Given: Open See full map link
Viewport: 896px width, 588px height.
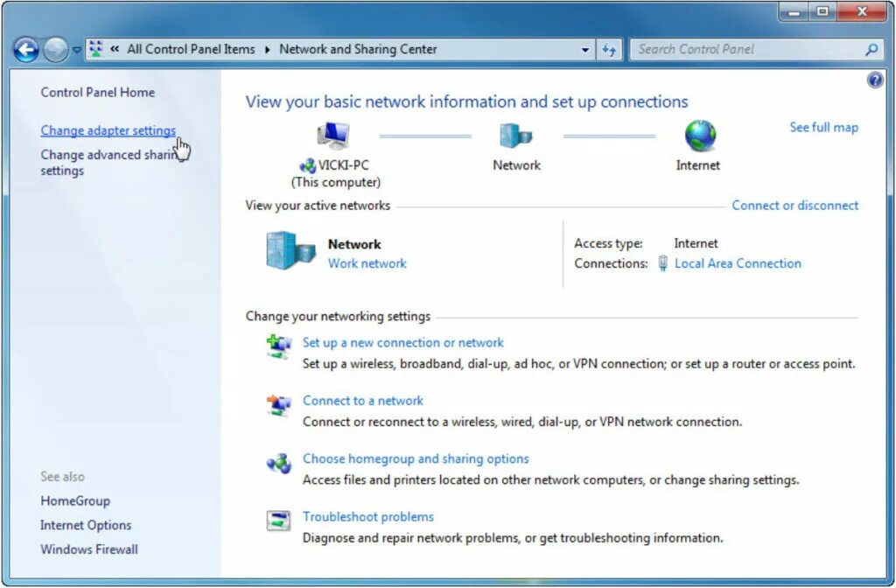Looking at the screenshot, I should pyautogui.click(x=824, y=128).
